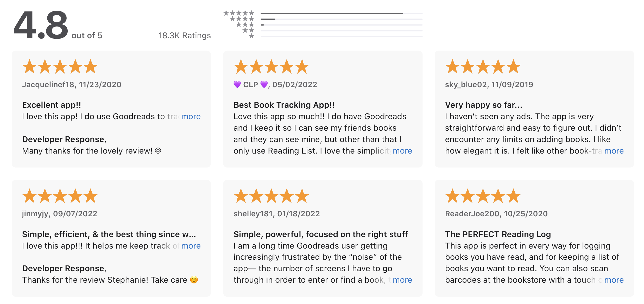Viewport: 644px width, 304px height.
Task: Expand Jacquelinef18's review with more link
Action: [x=191, y=117]
